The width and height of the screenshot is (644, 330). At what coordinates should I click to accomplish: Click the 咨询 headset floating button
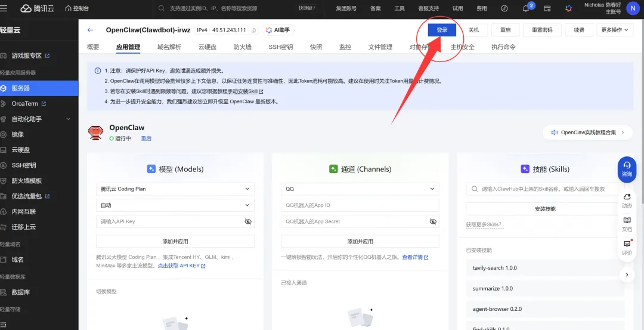click(x=627, y=169)
